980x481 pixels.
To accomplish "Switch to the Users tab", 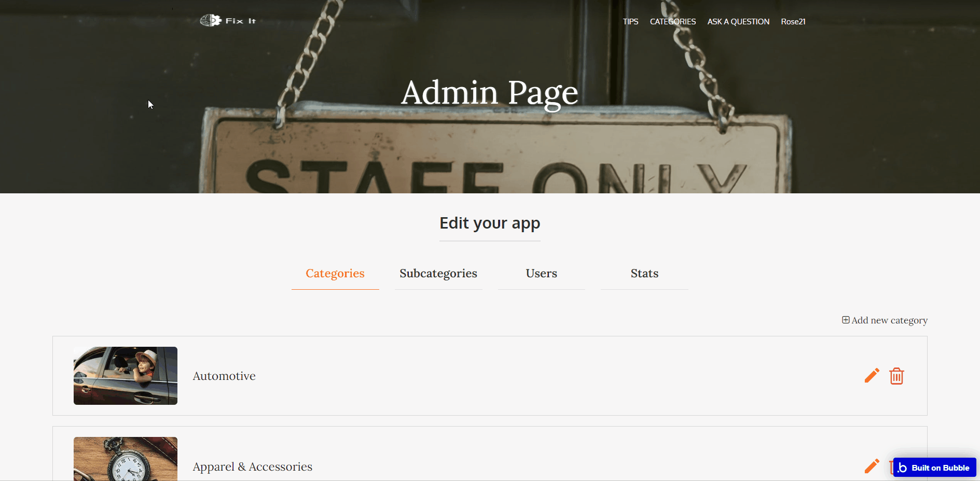I will pyautogui.click(x=541, y=273).
